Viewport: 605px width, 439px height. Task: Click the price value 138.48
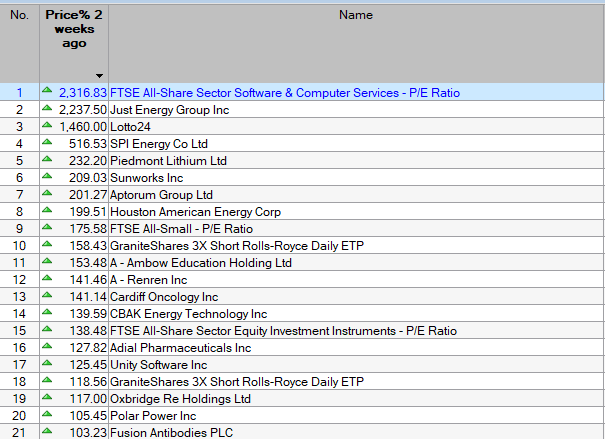coord(88,330)
